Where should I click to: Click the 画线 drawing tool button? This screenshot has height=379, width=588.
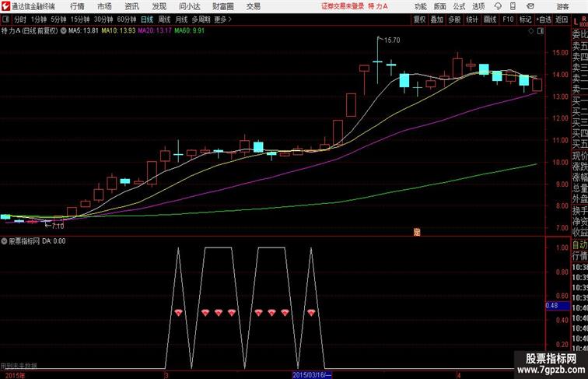click(x=490, y=19)
